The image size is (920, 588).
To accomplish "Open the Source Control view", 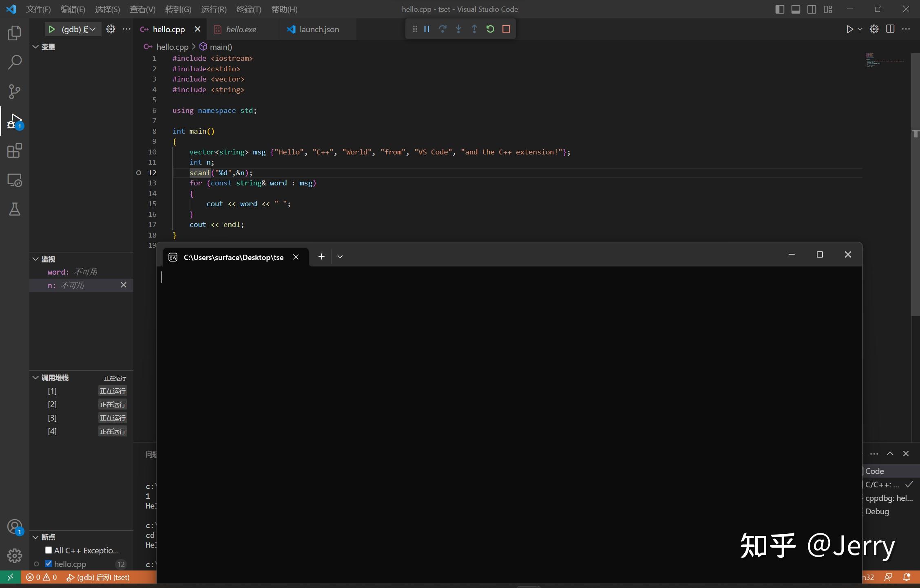I will [15, 91].
